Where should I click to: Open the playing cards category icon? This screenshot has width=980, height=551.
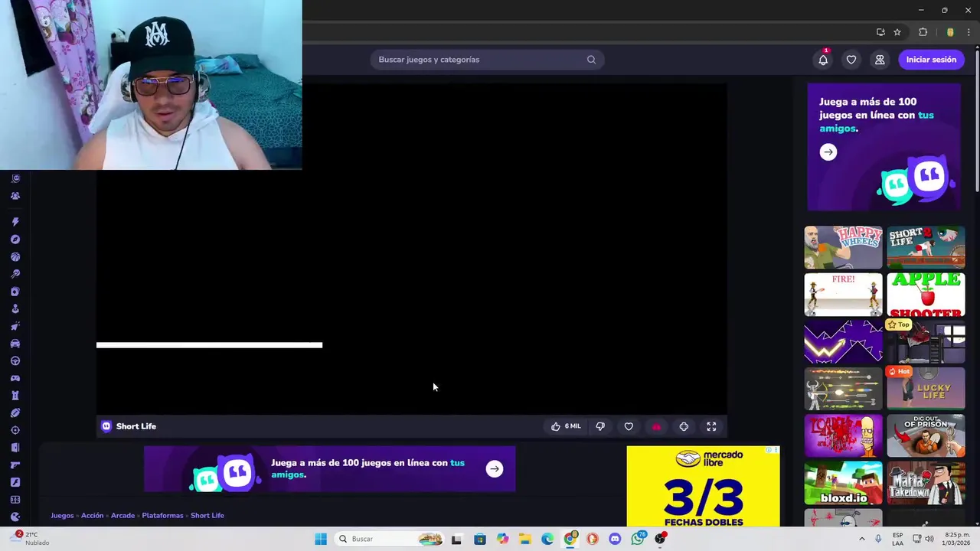click(x=15, y=292)
